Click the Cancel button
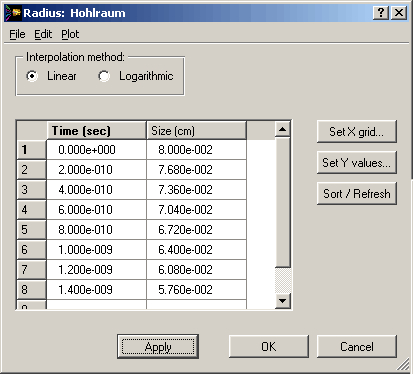Viewport: 413px width, 374px height. click(x=357, y=347)
